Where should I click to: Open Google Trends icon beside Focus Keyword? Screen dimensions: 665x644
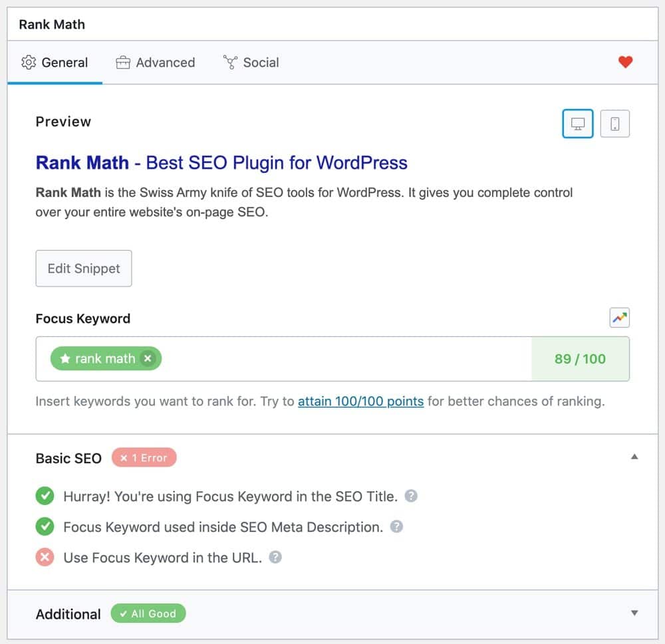[620, 318]
